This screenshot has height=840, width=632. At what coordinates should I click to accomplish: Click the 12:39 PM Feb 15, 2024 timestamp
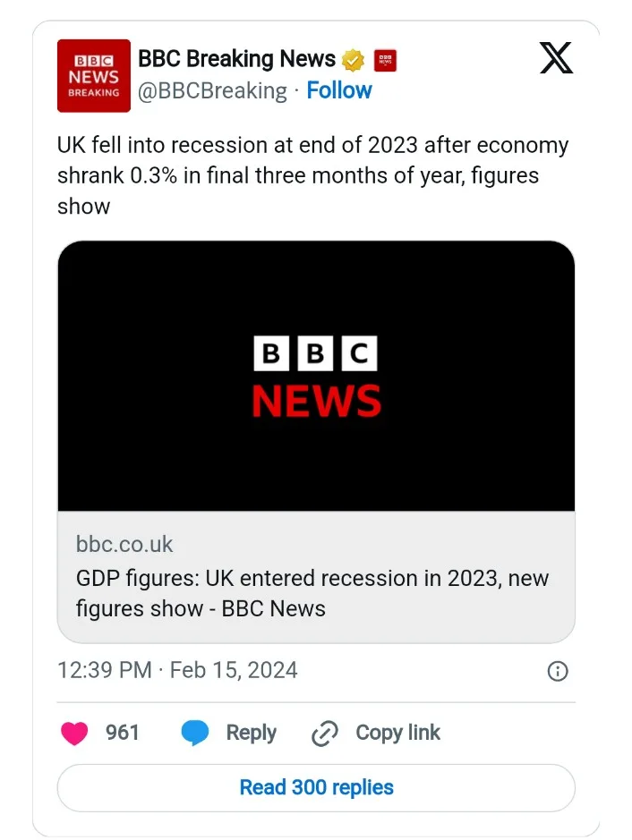[x=177, y=671]
